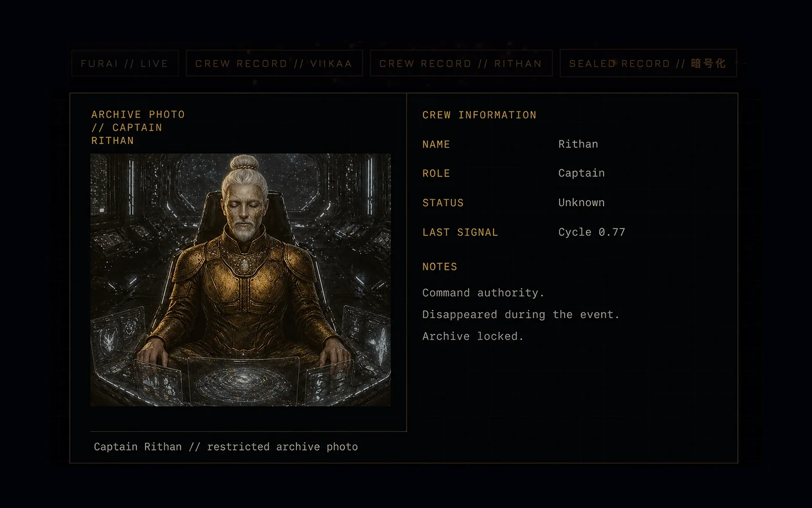The height and width of the screenshot is (508, 812).
Task: Click the NOTES heading
Action: [440, 267]
